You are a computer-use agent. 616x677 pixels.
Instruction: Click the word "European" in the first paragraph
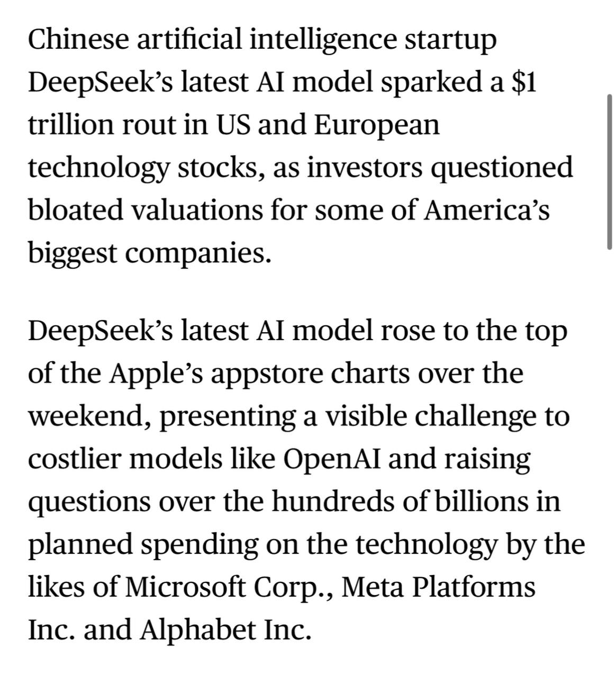click(x=377, y=125)
